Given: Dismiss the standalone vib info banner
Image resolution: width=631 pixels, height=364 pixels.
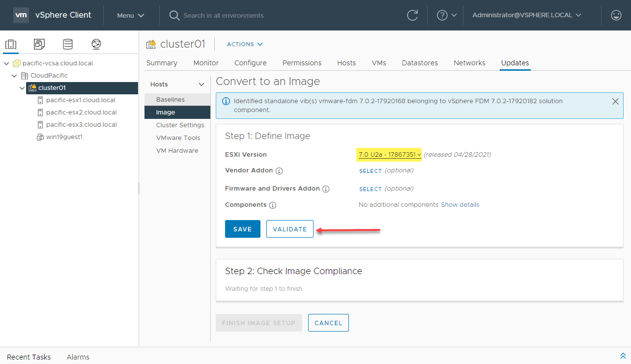Looking at the screenshot, I should (615, 102).
